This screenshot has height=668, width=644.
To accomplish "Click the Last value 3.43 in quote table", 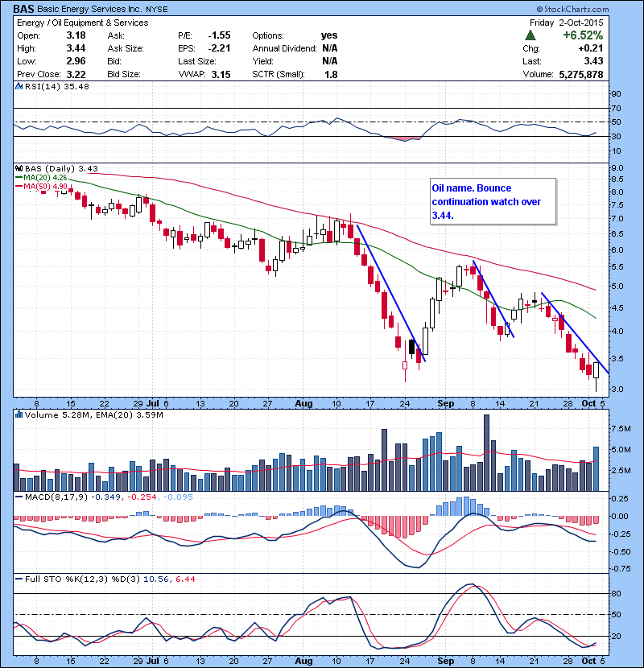I will (x=594, y=61).
